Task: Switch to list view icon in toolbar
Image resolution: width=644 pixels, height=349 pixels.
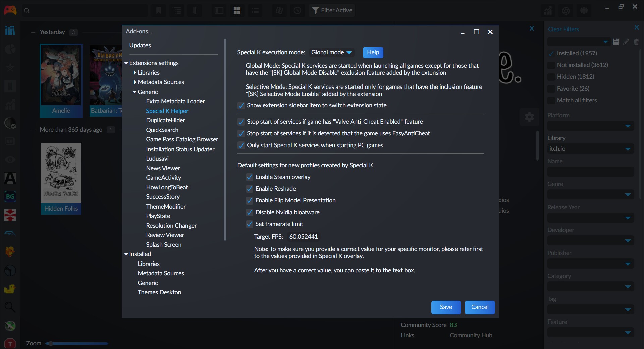Action: pyautogui.click(x=255, y=10)
